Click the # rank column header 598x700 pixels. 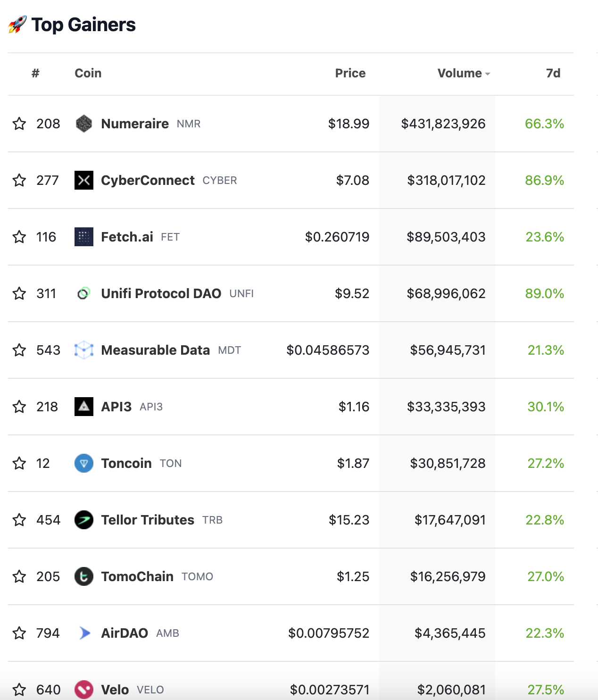pos(35,73)
